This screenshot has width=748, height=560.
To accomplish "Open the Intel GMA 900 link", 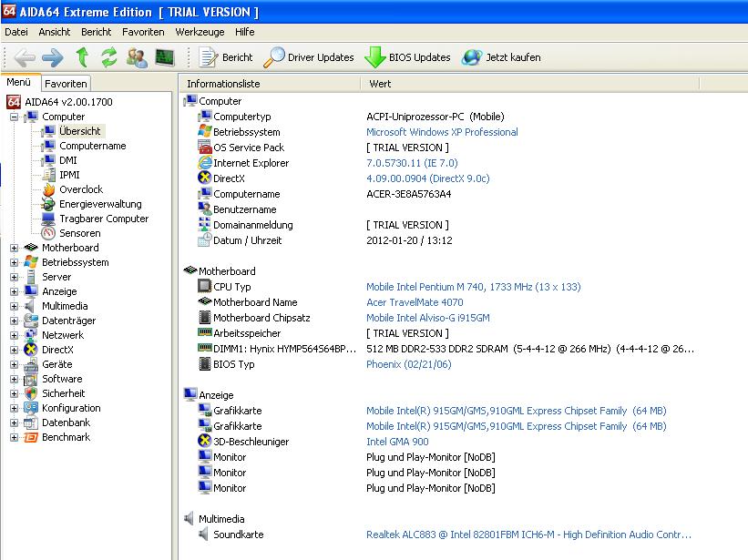I will click(397, 442).
